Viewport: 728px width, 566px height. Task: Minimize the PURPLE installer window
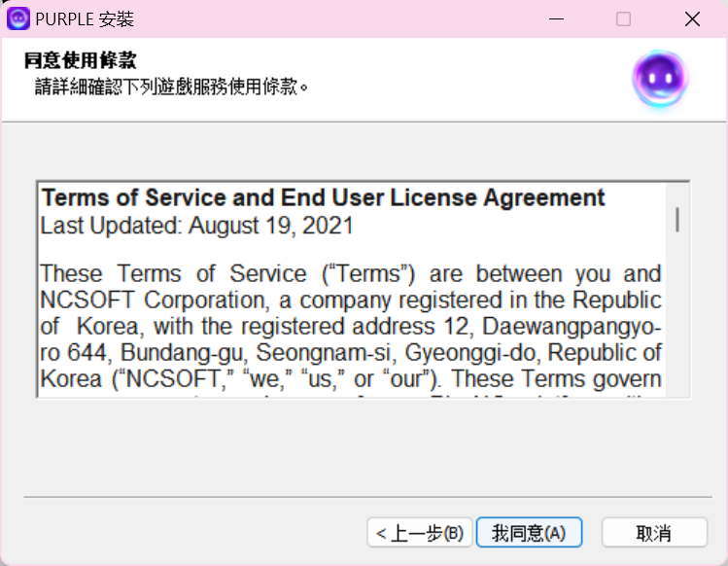point(556,19)
